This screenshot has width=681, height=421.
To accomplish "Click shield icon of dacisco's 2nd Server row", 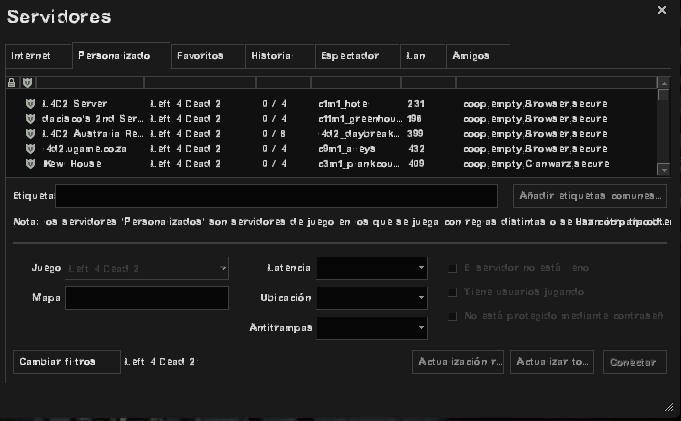I will pyautogui.click(x=30, y=119).
